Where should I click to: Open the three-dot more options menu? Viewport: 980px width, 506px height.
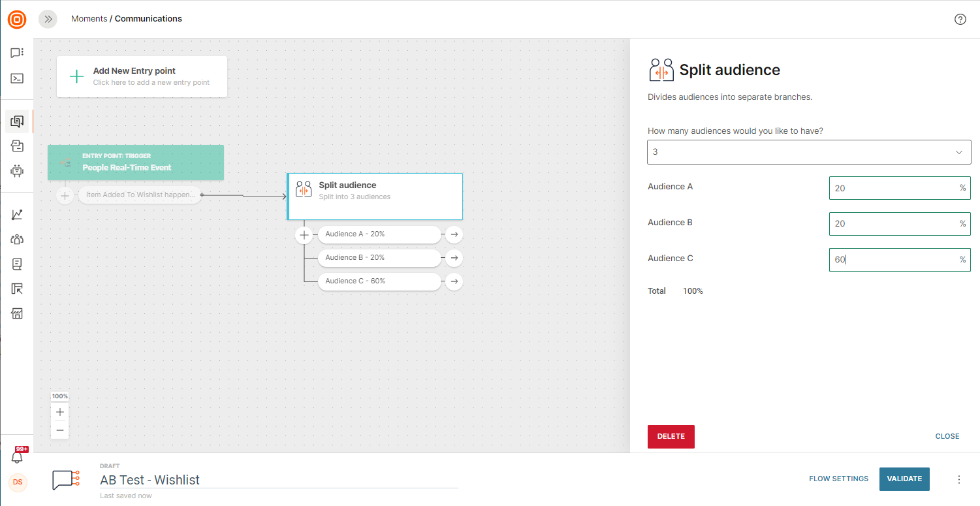[x=958, y=479]
